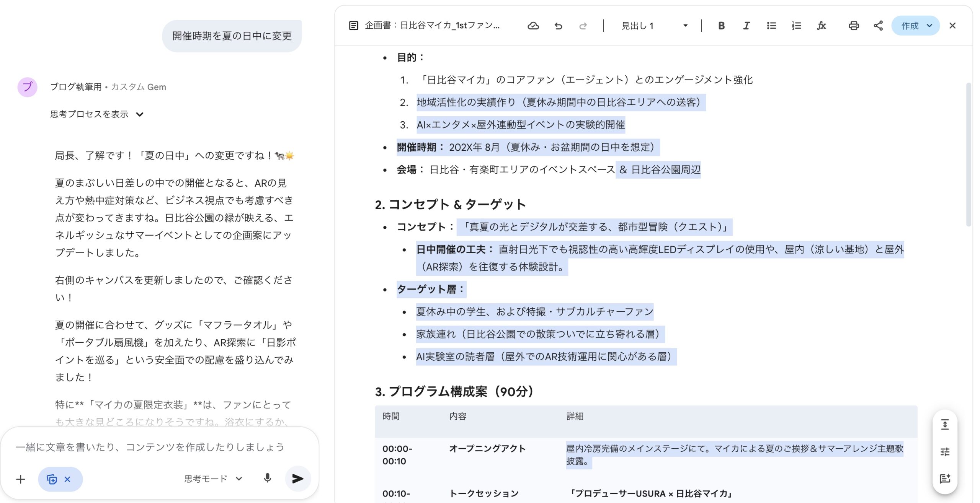Screen dimensions: 980x503
Task: Click the cloud save status icon
Action: click(x=533, y=26)
